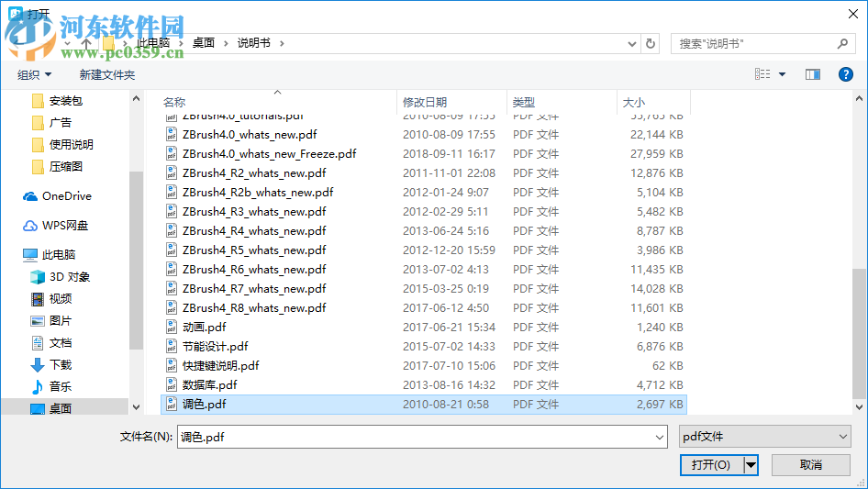This screenshot has height=489, width=868.
Task: Select 桌面 in navigation pane
Action: pos(61,408)
